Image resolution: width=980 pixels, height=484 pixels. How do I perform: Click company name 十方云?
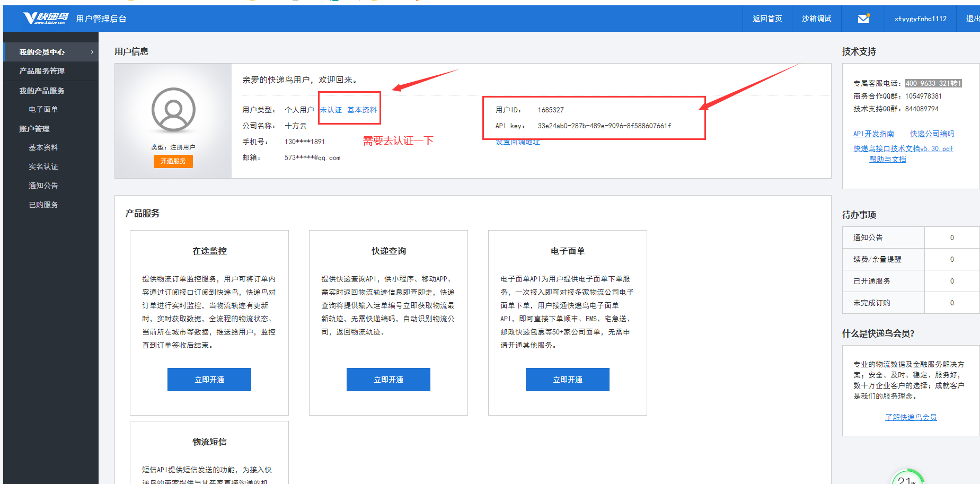click(x=296, y=126)
